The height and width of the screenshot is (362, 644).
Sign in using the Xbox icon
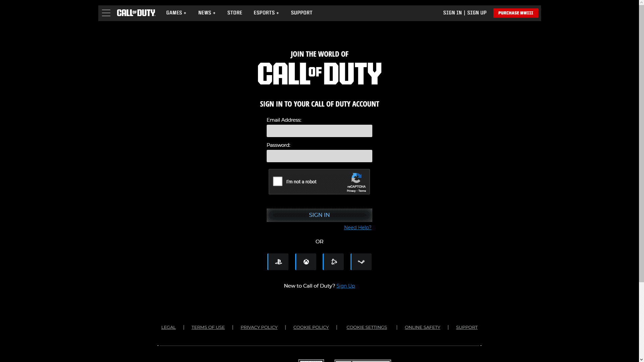pyautogui.click(x=305, y=262)
